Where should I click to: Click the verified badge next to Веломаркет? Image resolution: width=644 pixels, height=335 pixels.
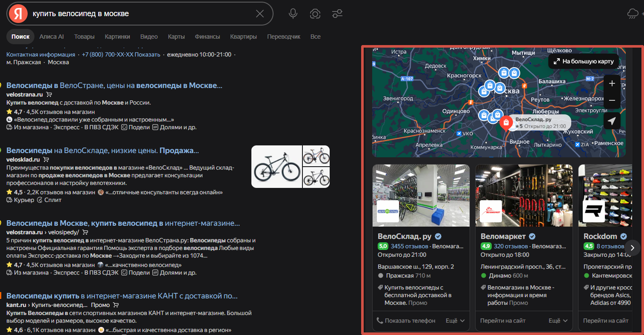pyautogui.click(x=532, y=236)
